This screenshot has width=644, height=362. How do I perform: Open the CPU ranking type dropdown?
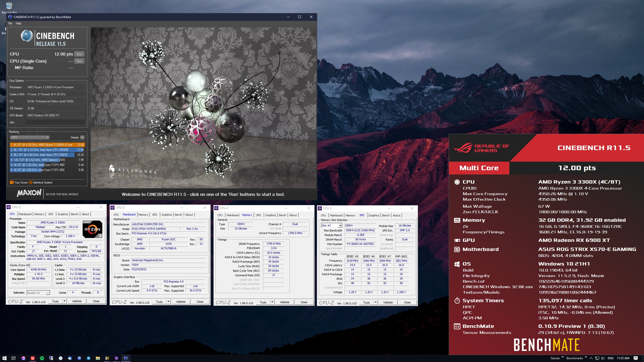(x=30, y=138)
